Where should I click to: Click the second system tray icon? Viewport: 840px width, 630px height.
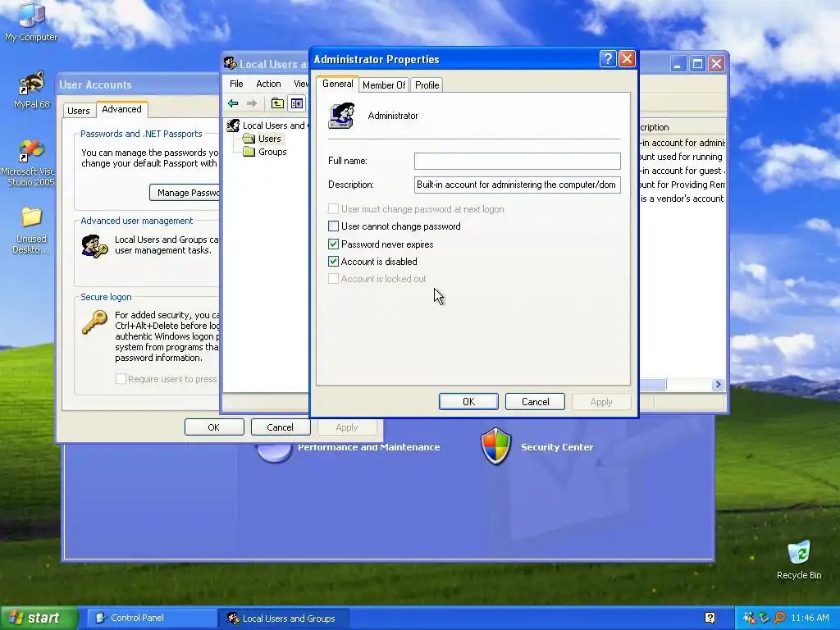pyautogui.click(x=765, y=619)
